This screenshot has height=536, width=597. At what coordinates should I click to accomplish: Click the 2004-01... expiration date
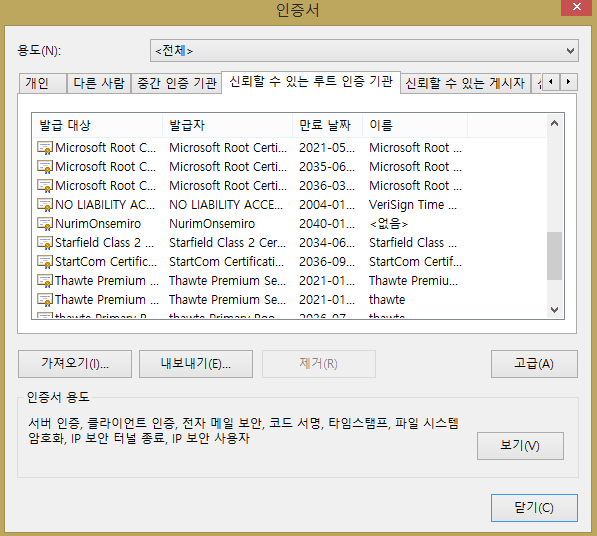coord(327,205)
